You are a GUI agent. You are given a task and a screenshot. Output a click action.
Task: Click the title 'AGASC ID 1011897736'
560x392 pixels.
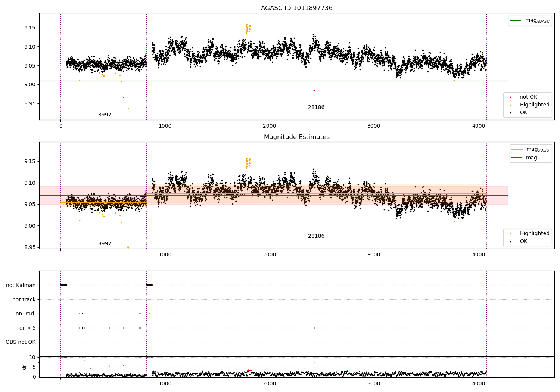296,8
